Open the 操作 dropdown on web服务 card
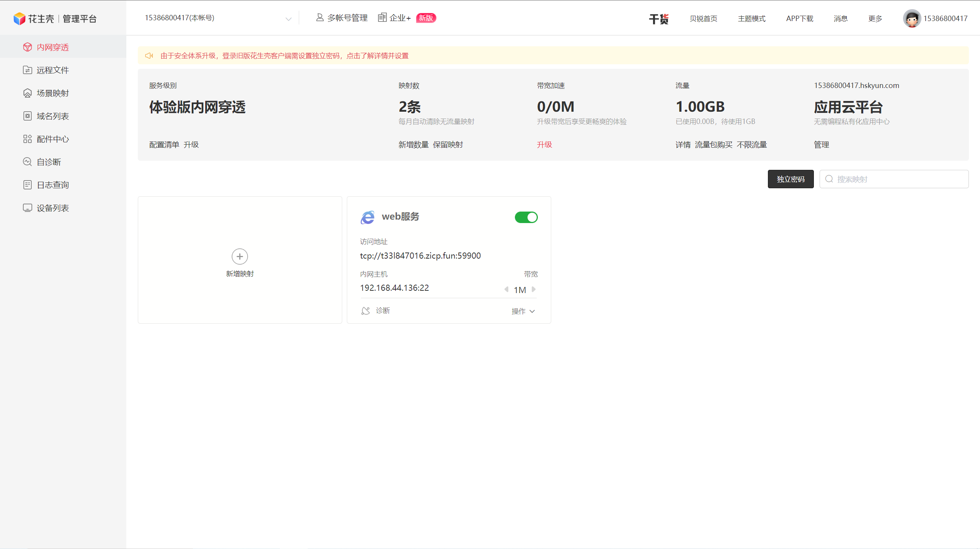Image resolution: width=980 pixels, height=549 pixels. pyautogui.click(x=523, y=311)
